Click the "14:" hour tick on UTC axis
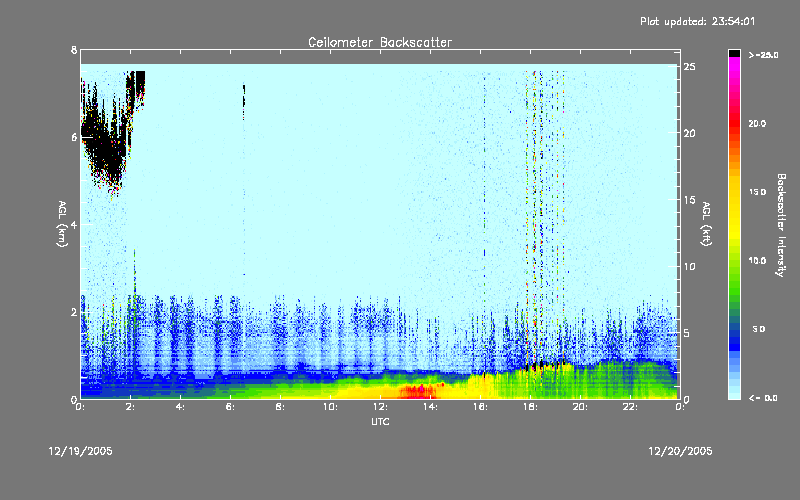 (430, 407)
